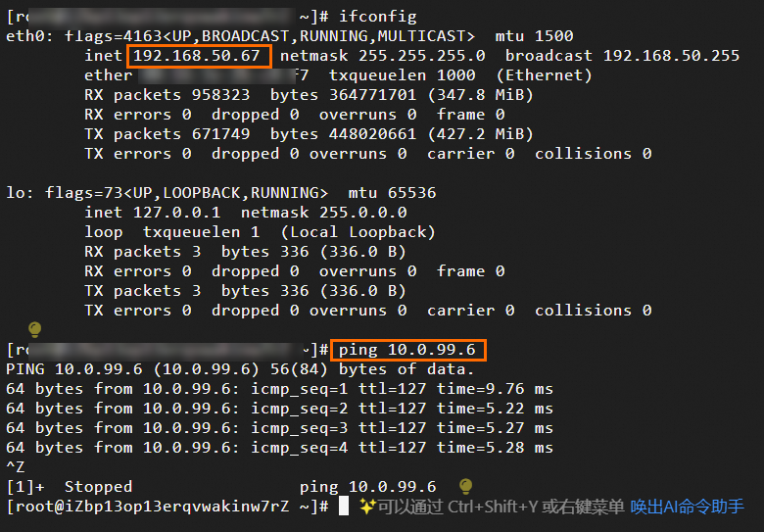764x532 pixels.
Task: Click the [1]+ Stopped job status
Action: [70, 487]
